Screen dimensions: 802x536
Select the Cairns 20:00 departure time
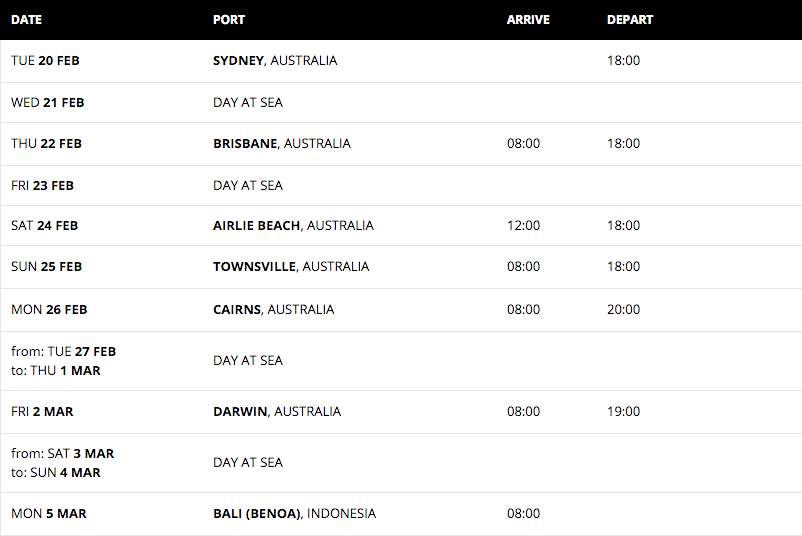click(x=623, y=309)
